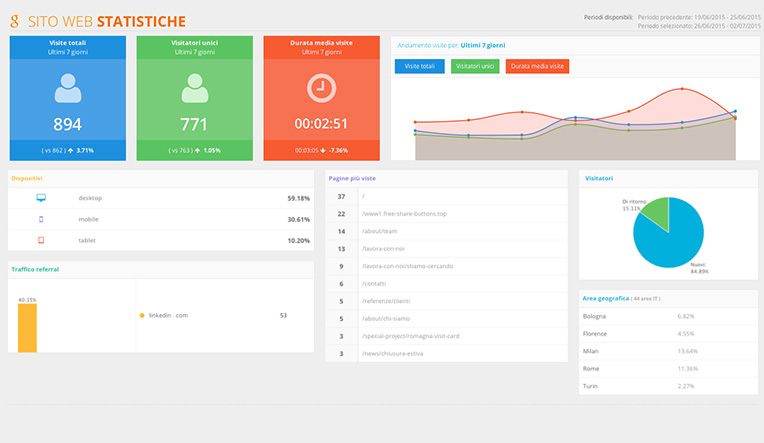This screenshot has height=443, width=764.
Task: Click the desktop monitor device icon
Action: [x=41, y=198]
